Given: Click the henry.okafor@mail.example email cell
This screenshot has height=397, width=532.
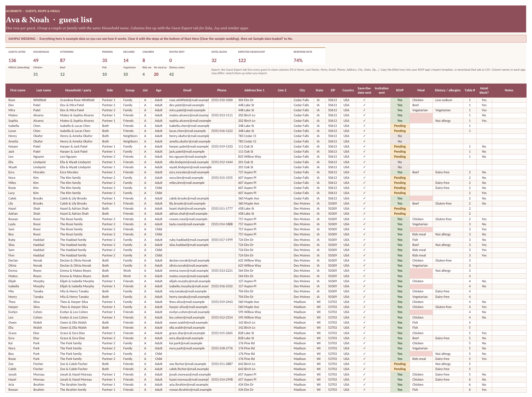Looking at the screenshot, I should pyautogui.click(x=187, y=136).
